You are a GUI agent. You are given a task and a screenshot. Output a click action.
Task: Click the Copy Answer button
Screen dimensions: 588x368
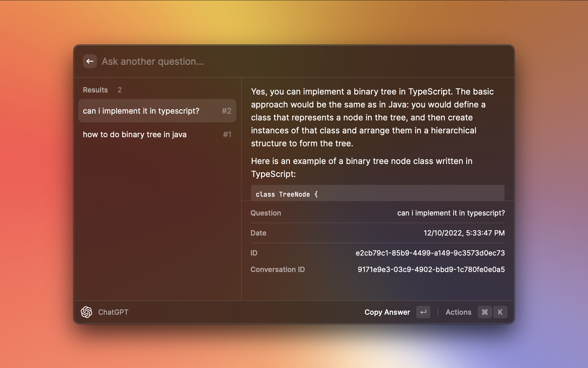tap(387, 312)
